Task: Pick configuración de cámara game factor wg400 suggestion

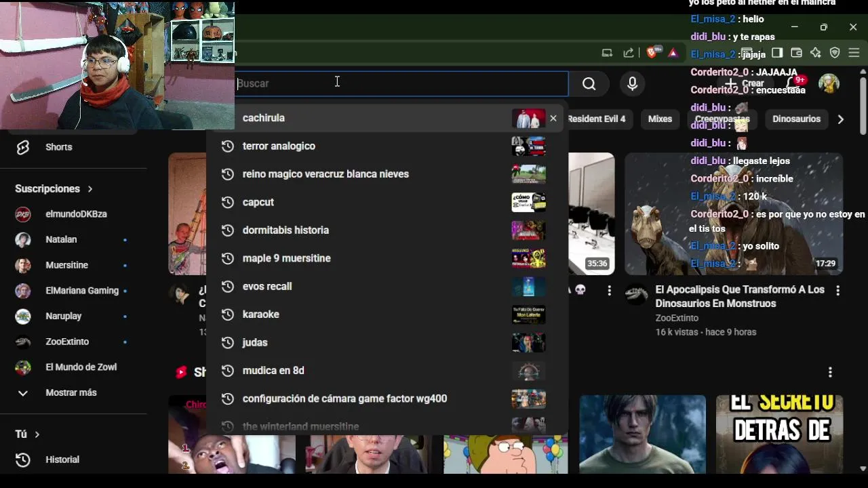Action: (387, 399)
